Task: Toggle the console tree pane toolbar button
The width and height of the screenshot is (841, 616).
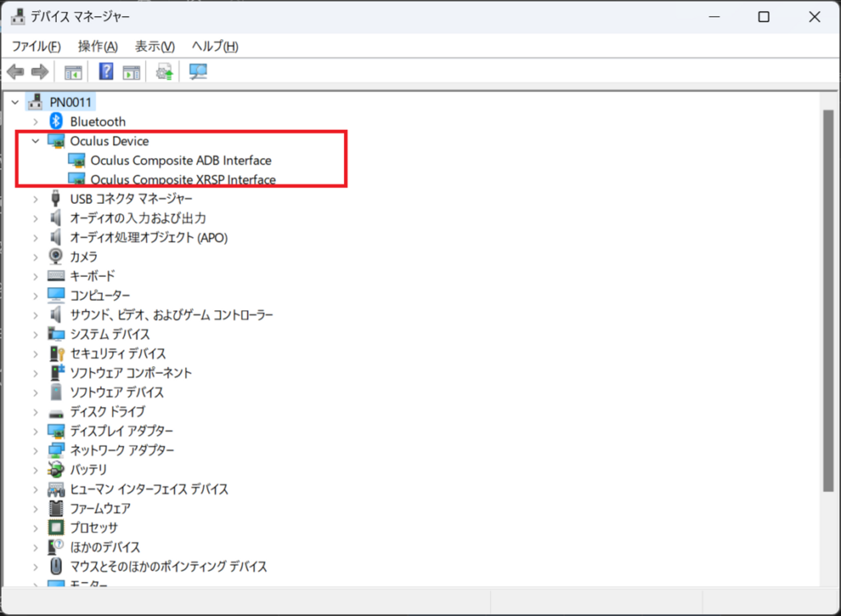Action: point(73,72)
